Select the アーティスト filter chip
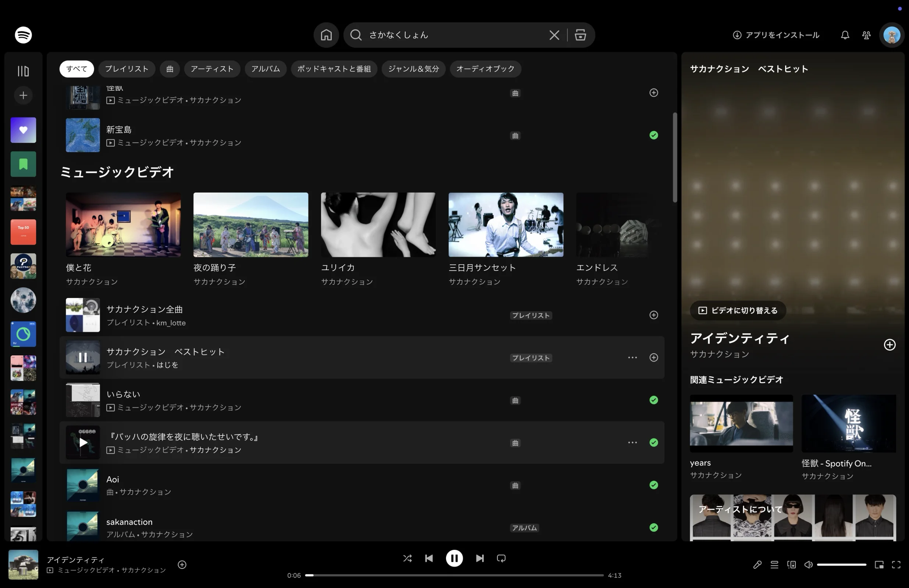909x588 pixels. coord(212,69)
